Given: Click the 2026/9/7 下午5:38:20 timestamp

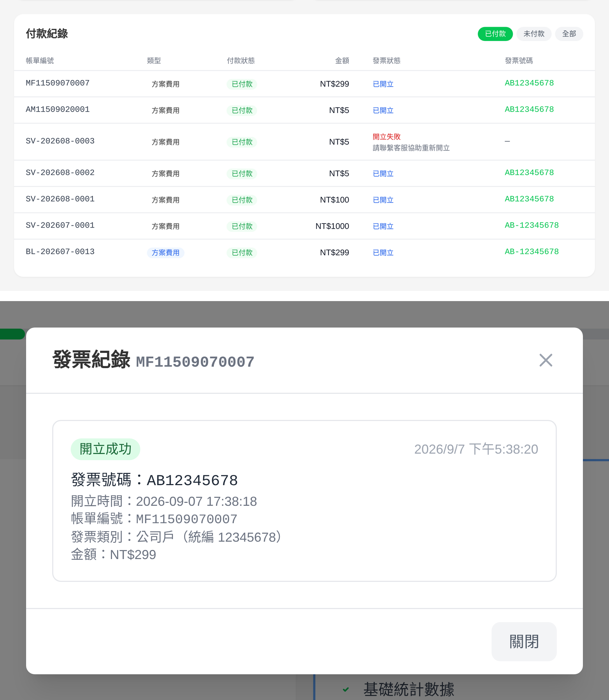Looking at the screenshot, I should click(476, 449).
